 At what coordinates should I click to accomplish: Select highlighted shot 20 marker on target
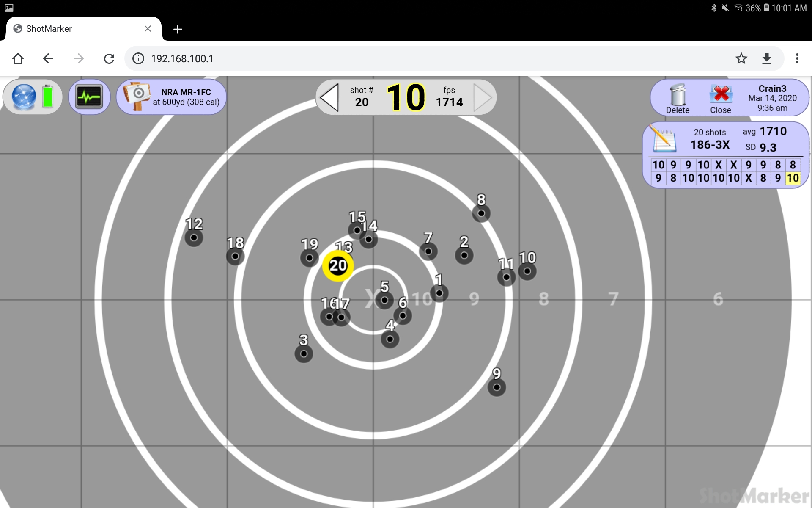pyautogui.click(x=338, y=266)
